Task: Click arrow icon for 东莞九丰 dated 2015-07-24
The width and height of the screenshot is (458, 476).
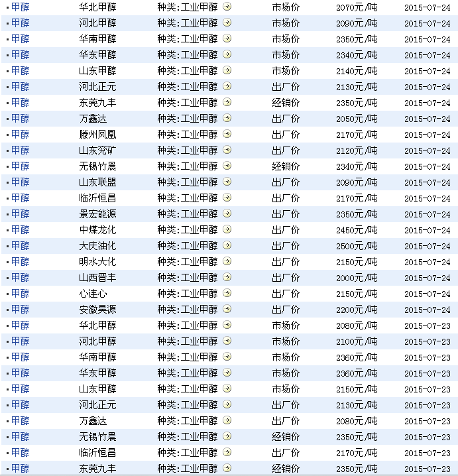Action: tap(227, 102)
